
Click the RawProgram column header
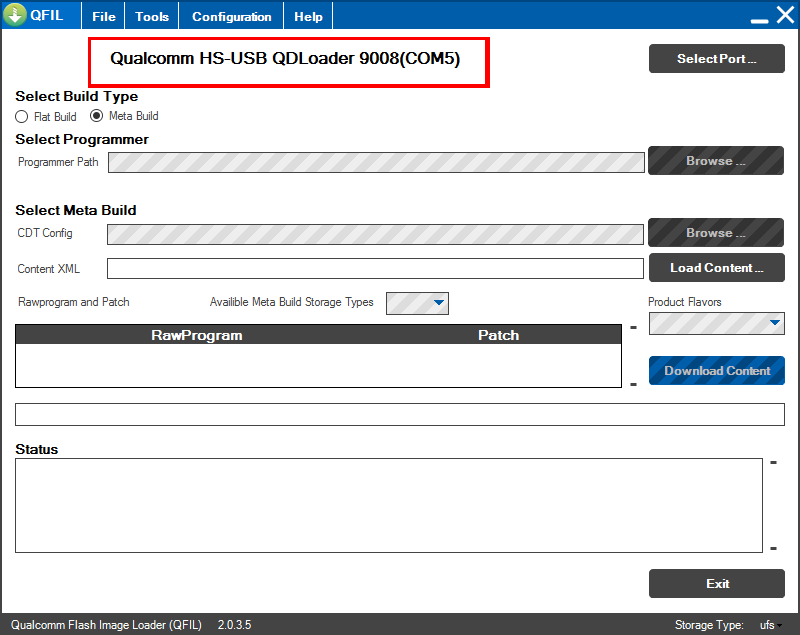click(197, 335)
